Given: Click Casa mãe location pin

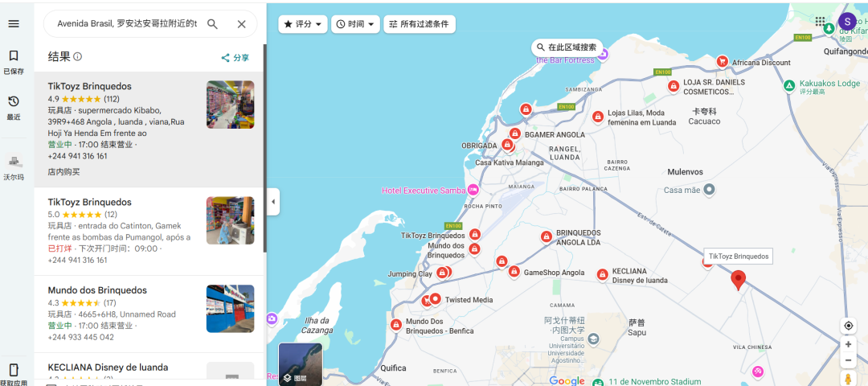Looking at the screenshot, I should [709, 190].
